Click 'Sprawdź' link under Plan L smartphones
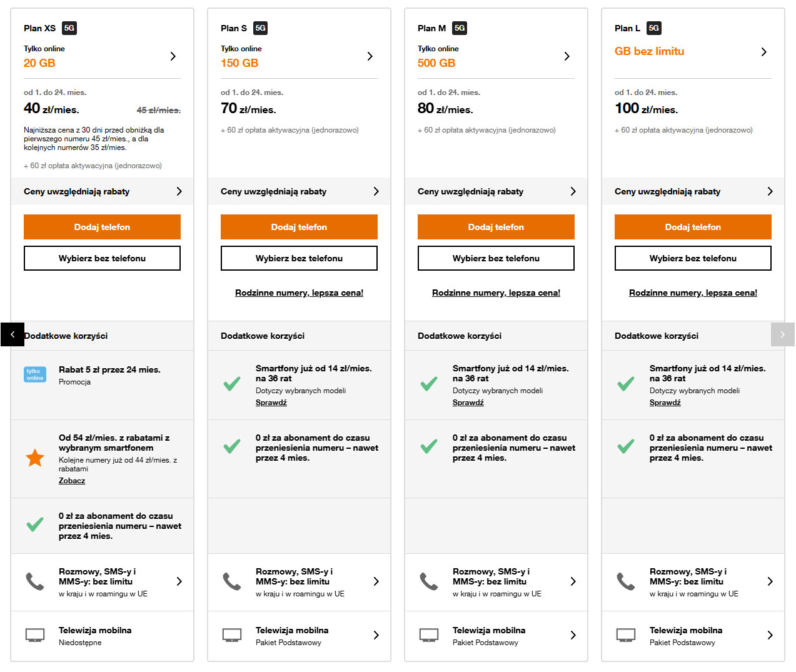The height and width of the screenshot is (672, 796). point(665,403)
